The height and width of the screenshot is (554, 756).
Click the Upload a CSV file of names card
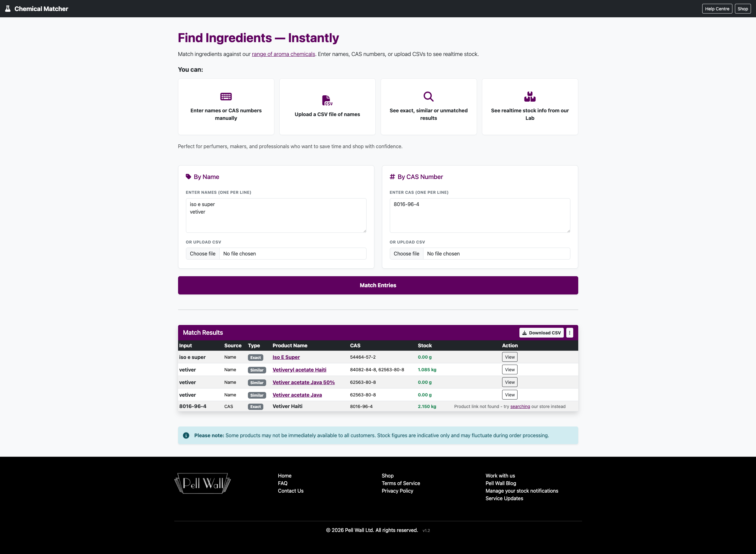pyautogui.click(x=328, y=107)
